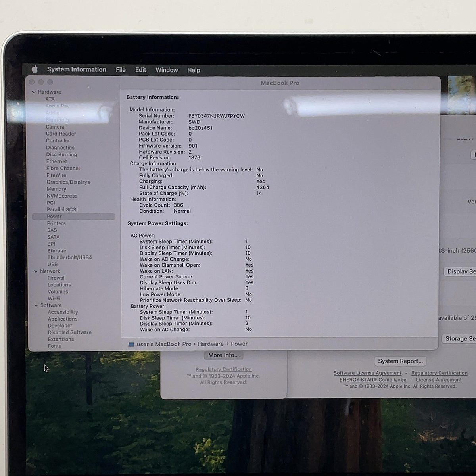The height and width of the screenshot is (476, 476).
Task: Open the ENERGY STAR Compliance link
Action: pos(373,380)
